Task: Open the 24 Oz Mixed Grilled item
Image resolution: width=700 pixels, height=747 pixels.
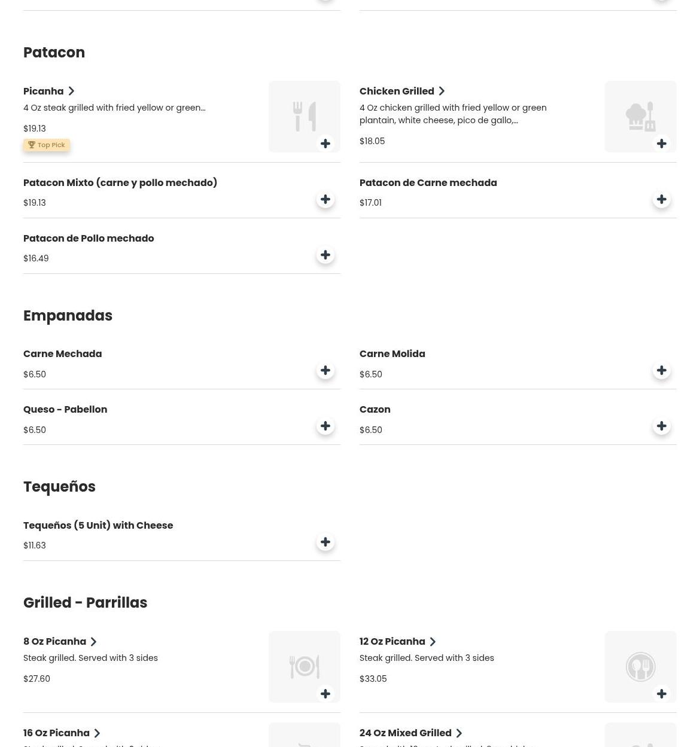Action: tap(406, 733)
